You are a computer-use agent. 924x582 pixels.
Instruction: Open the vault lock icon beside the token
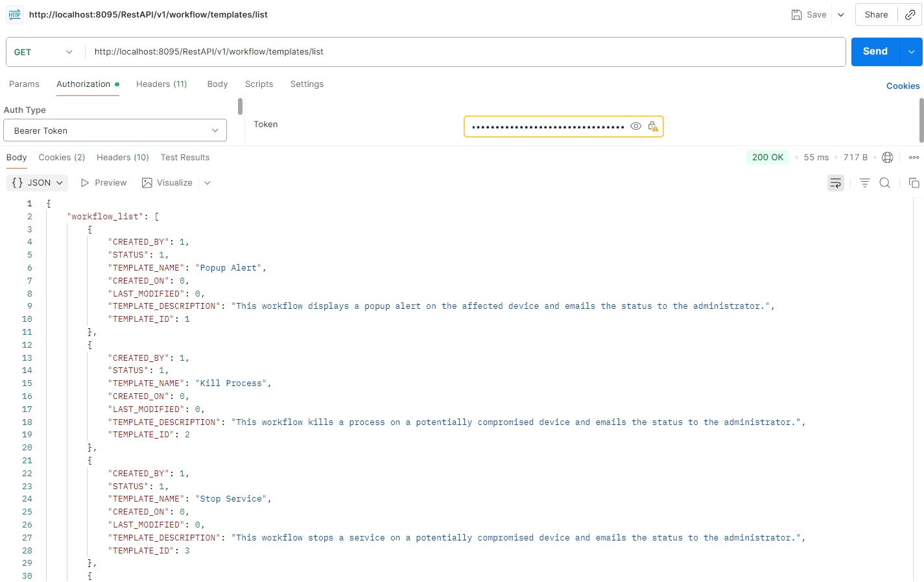click(x=652, y=126)
